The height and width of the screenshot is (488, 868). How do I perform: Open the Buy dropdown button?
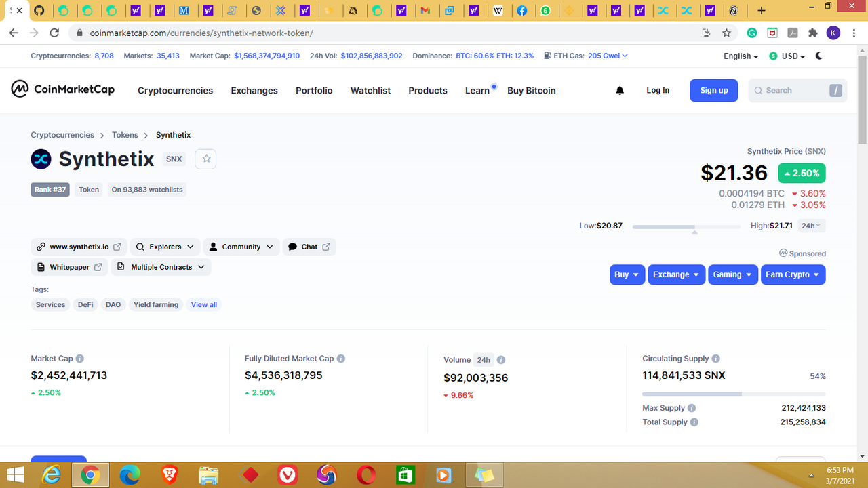[x=627, y=274]
